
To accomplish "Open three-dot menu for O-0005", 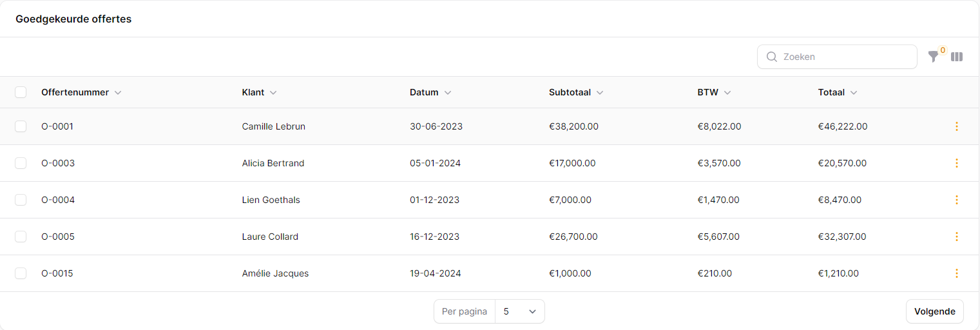I will (956, 237).
